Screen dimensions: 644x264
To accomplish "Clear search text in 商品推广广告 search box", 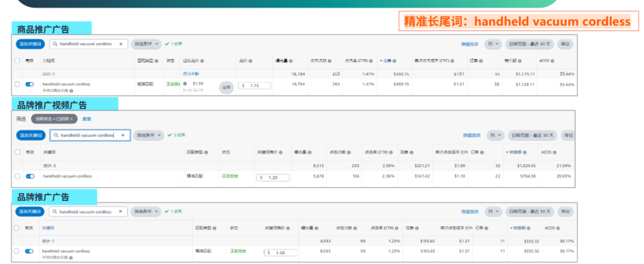I will pos(120,44).
